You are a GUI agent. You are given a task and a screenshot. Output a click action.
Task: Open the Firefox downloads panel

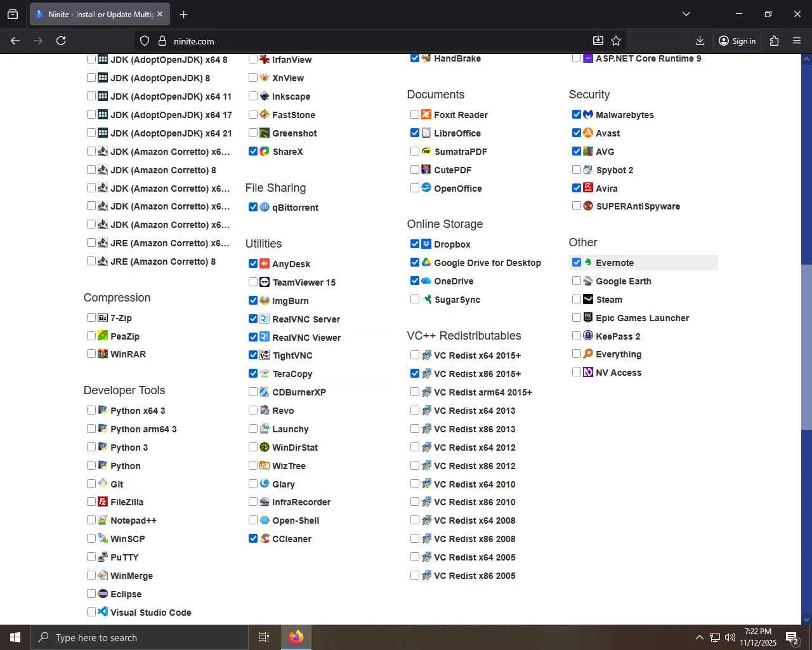pyautogui.click(x=700, y=41)
